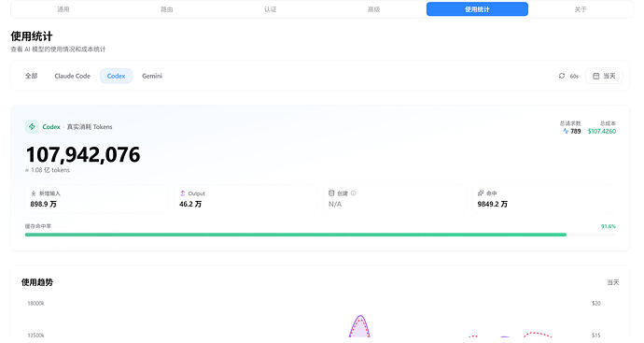This screenshot has width=644, height=343.
Task: Click the purple Output upload icon
Action: [x=183, y=193]
